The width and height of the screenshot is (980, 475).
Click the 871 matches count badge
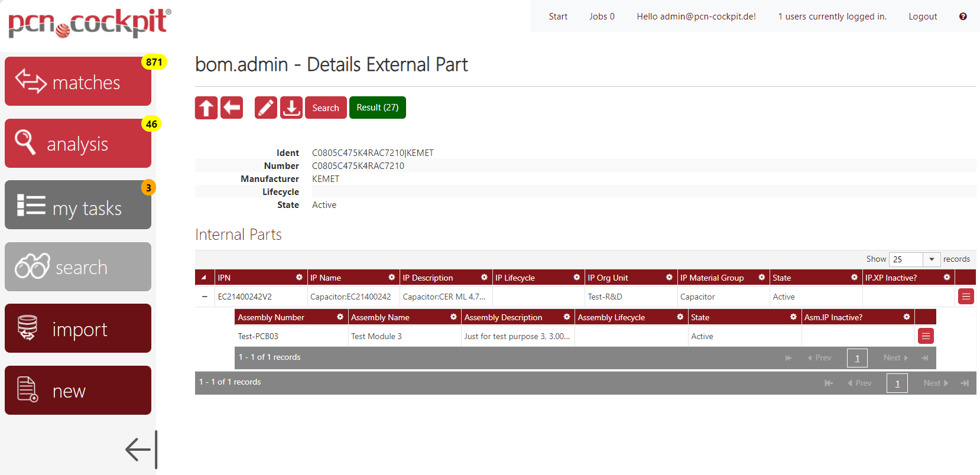point(154,62)
